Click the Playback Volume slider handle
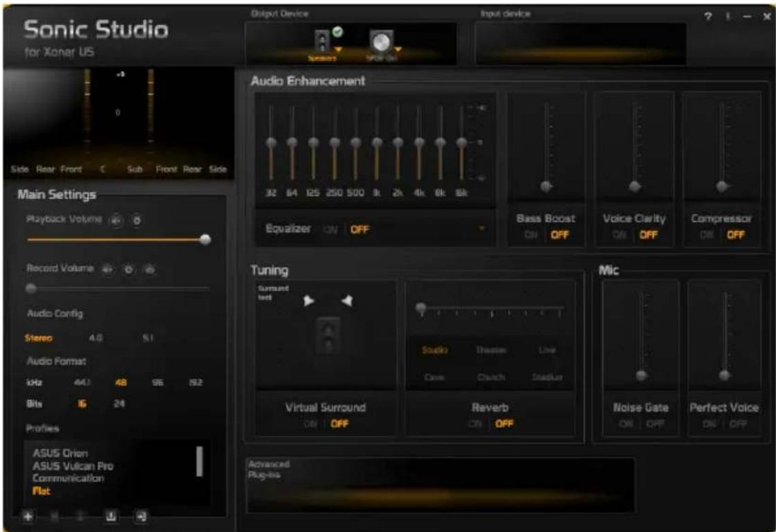776x532 pixels. 205,240
